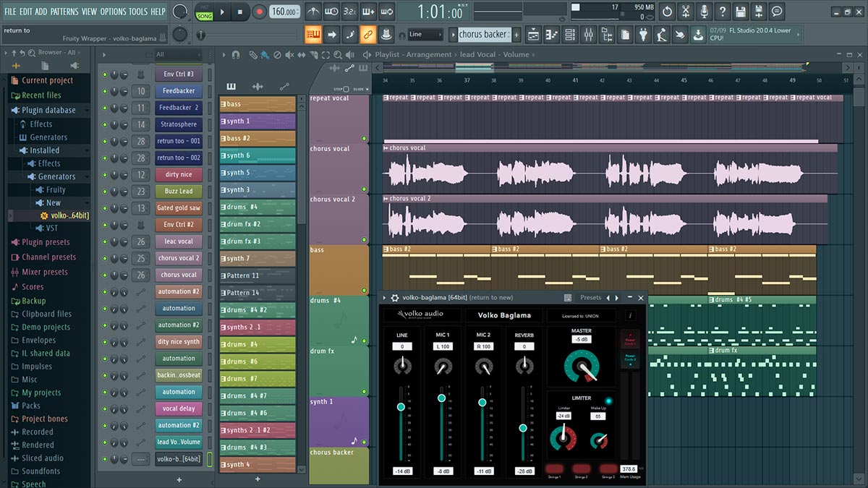Click the auto-scroll arrow icon
The width and height of the screenshot is (868, 488).
point(332,34)
